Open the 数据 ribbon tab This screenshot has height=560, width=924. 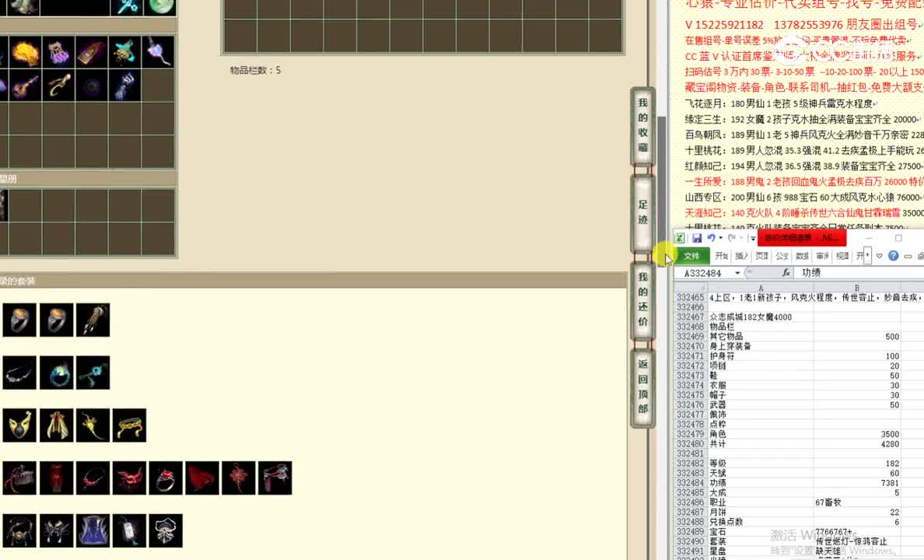(x=803, y=256)
